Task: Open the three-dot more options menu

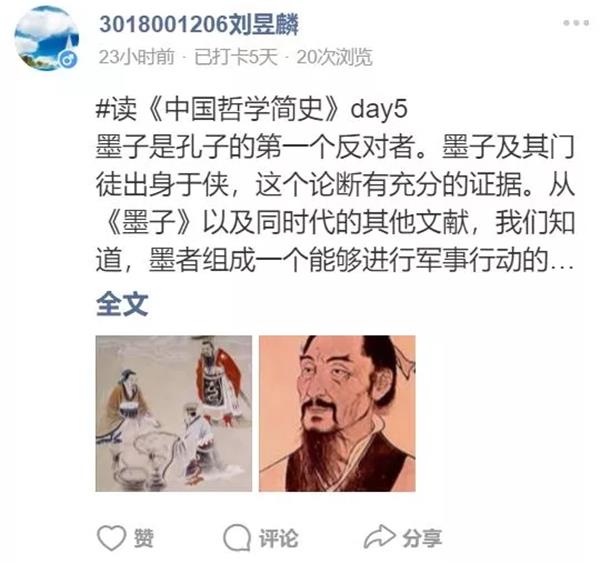Action: pyautogui.click(x=576, y=23)
